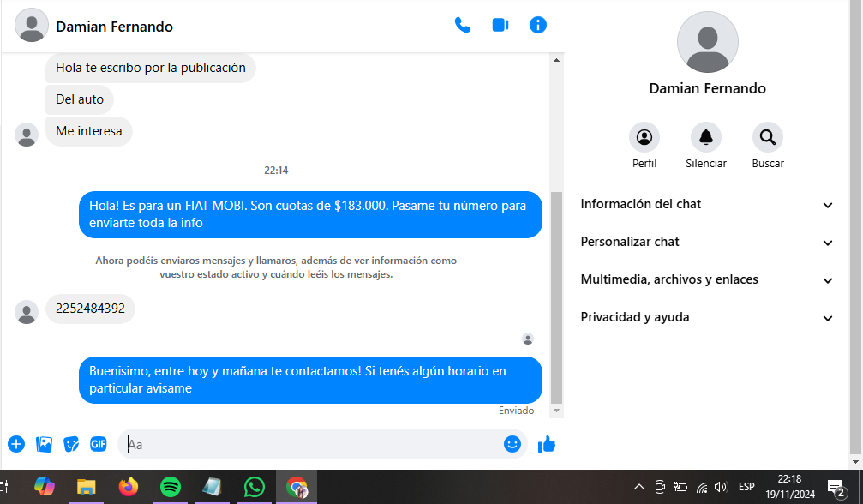
Task: Open Spotify from the taskbar
Action: pos(171,488)
